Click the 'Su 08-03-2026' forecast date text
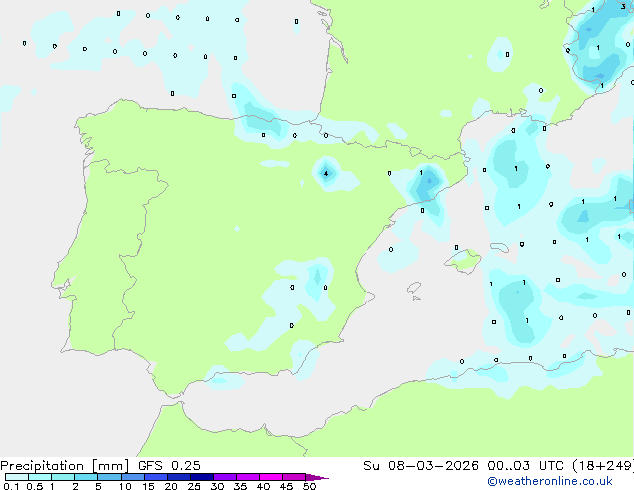The width and height of the screenshot is (634, 490). [x=421, y=466]
